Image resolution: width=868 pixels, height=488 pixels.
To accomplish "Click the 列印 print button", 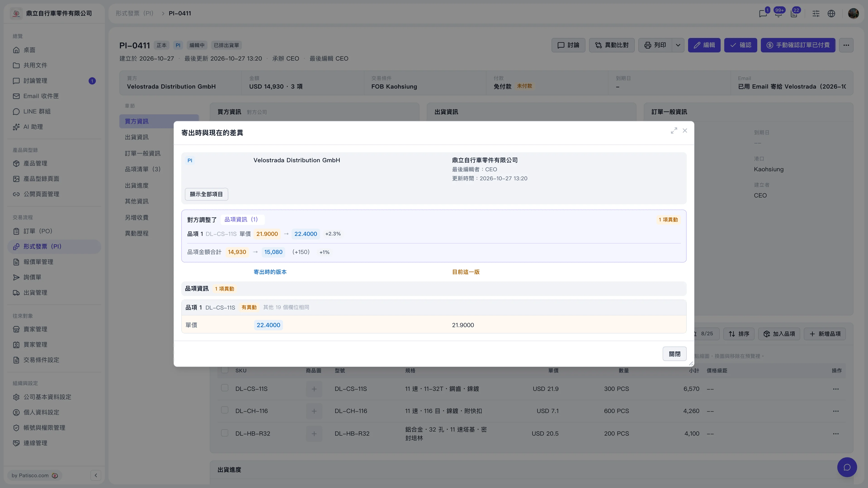I will (x=655, y=45).
